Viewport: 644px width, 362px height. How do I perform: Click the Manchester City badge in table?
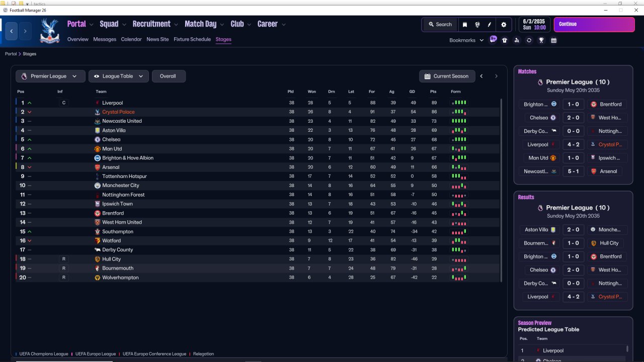(x=98, y=186)
